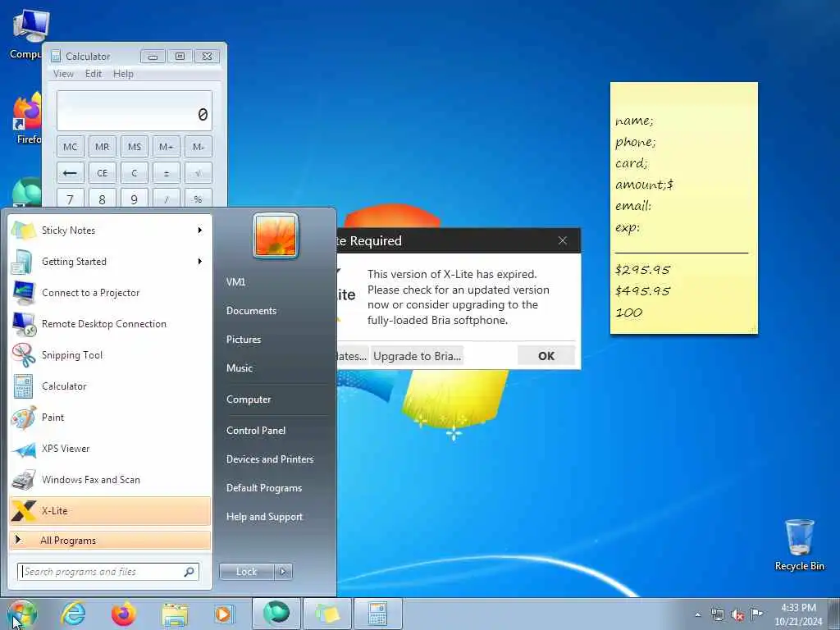Launch X-Lite from Start menu
840x630 pixels.
[x=110, y=510]
